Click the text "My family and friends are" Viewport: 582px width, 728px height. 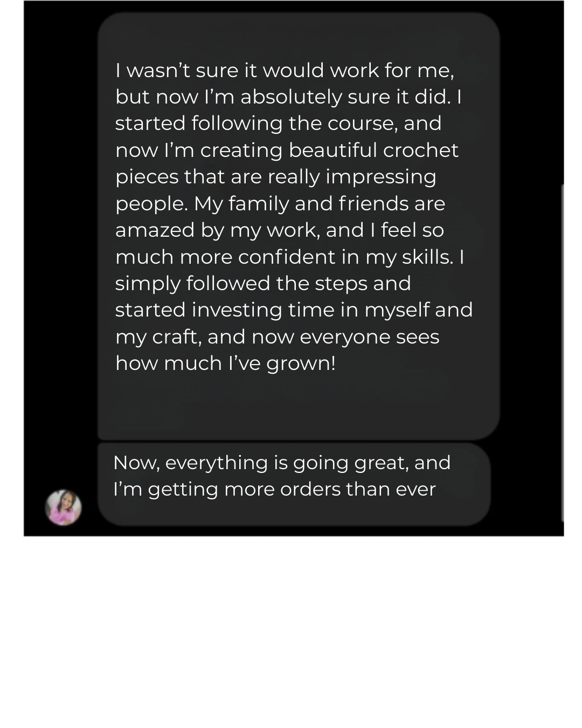[319, 204]
